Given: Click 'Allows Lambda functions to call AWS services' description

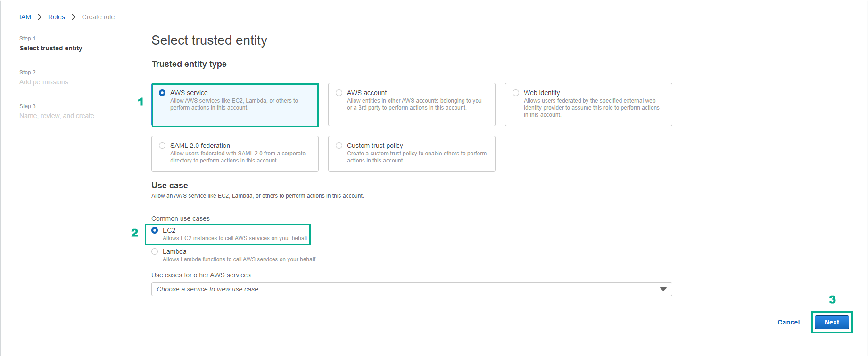Looking at the screenshot, I should 240,259.
